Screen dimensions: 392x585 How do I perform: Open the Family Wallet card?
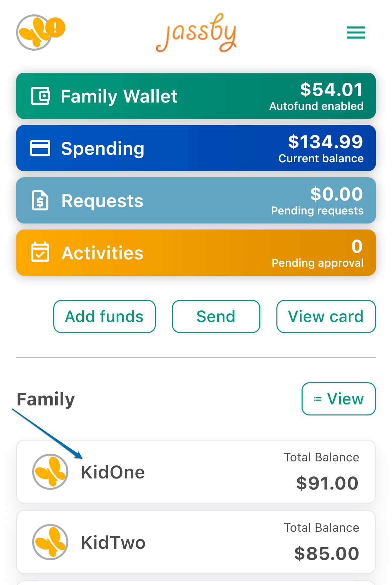(x=196, y=96)
